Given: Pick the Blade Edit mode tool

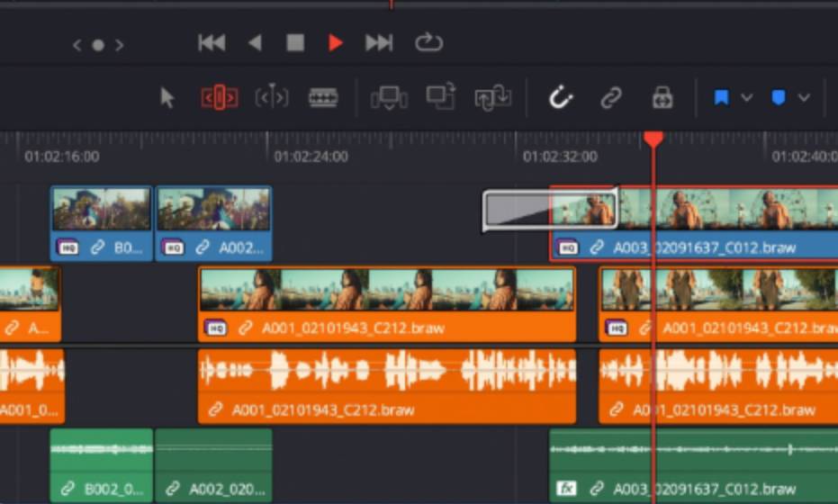Looking at the screenshot, I should pos(323,98).
